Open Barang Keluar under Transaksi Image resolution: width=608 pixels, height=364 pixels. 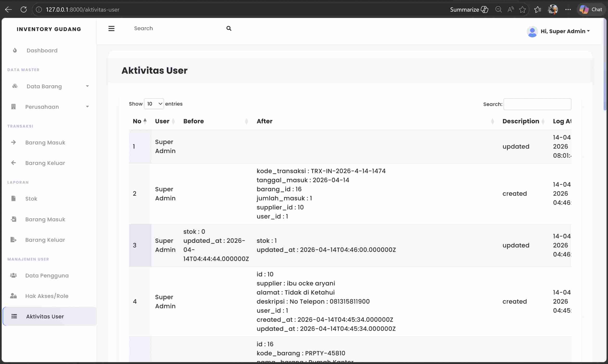(x=45, y=163)
